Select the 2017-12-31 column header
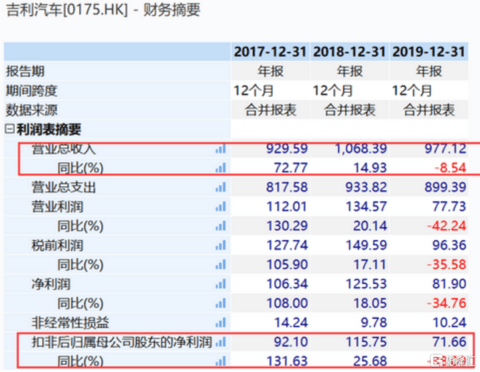Image resolution: width=480 pixels, height=372 pixels. click(270, 52)
